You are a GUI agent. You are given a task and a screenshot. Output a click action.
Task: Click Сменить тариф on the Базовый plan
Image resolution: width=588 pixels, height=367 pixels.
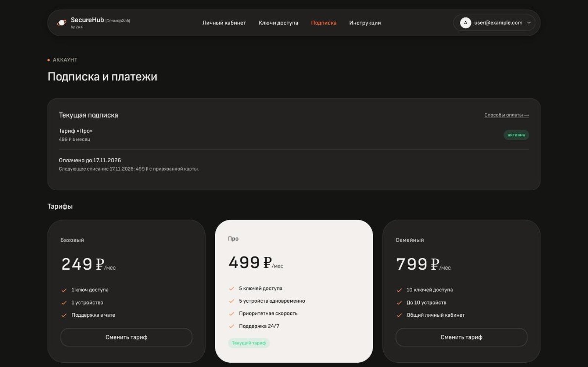click(x=126, y=337)
